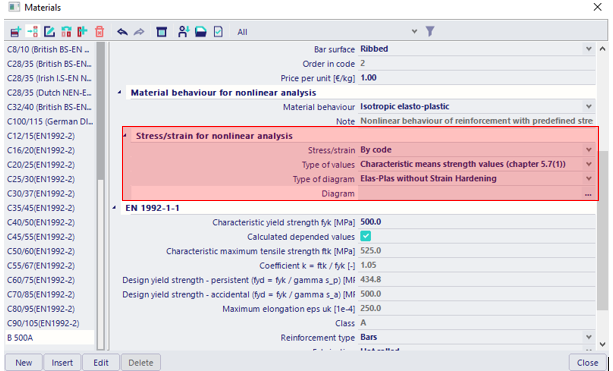Click the Copy material icon with plus
613x371 pixels.
[x=82, y=32]
